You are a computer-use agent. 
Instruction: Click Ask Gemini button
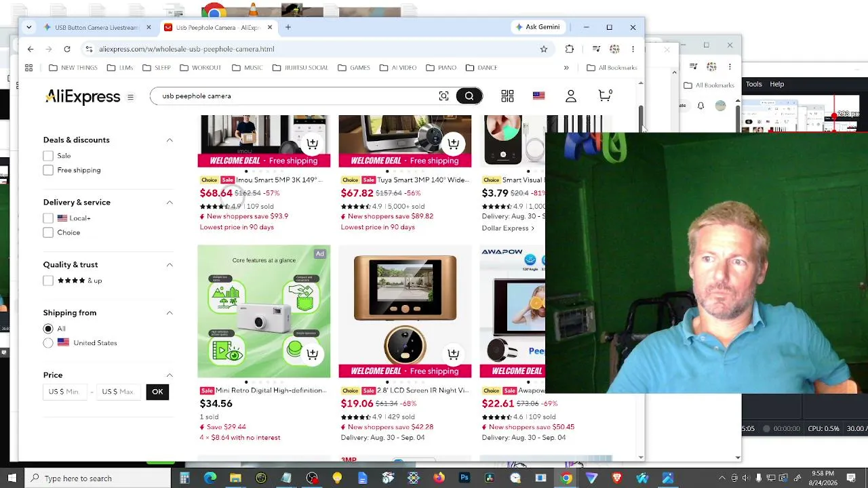click(537, 27)
